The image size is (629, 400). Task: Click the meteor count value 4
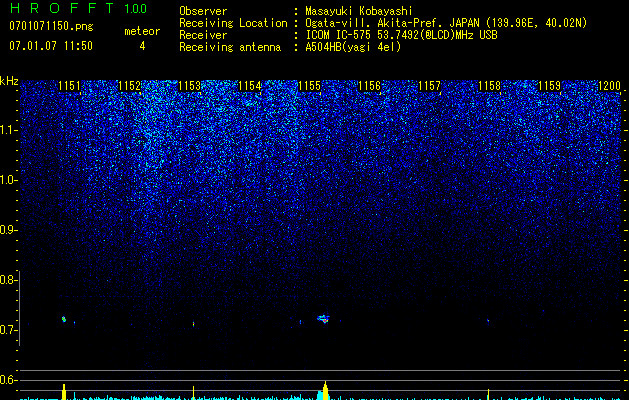(x=142, y=46)
